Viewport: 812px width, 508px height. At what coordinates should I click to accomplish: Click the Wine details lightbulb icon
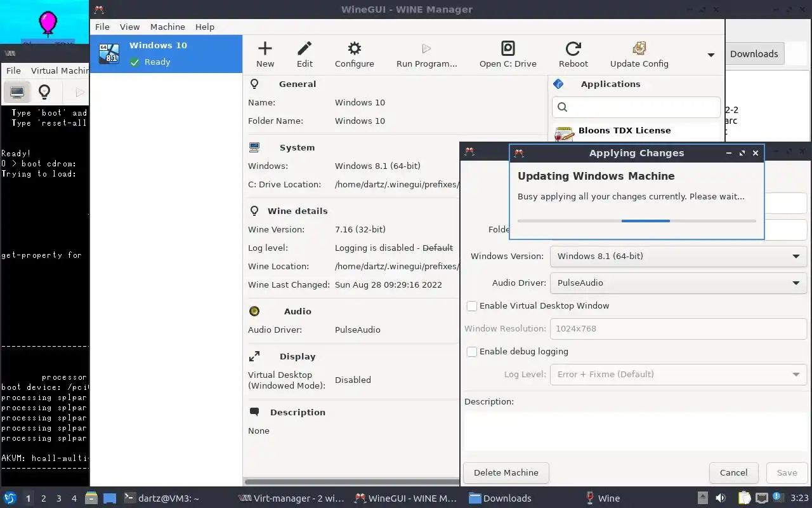[x=254, y=211]
